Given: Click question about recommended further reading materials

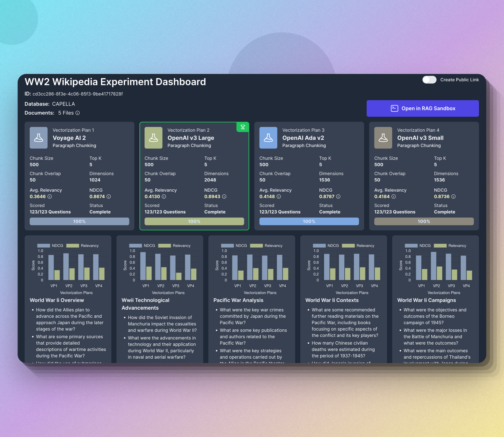Looking at the screenshot, I should (x=345, y=323).
